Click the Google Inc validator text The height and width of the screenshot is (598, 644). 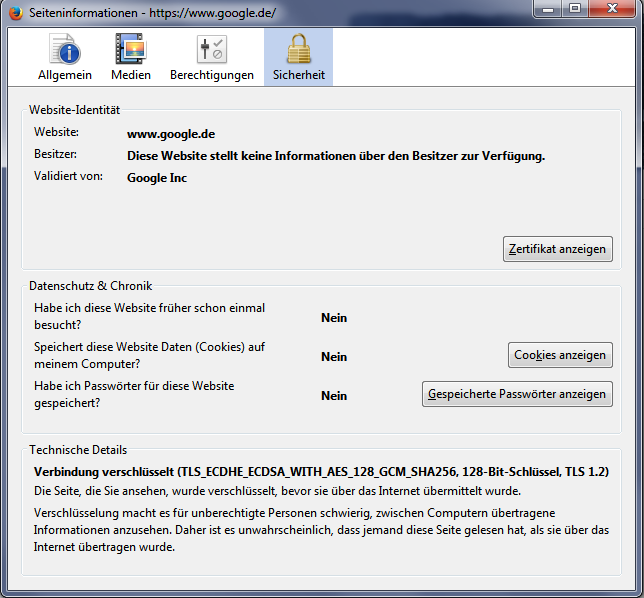[157, 178]
